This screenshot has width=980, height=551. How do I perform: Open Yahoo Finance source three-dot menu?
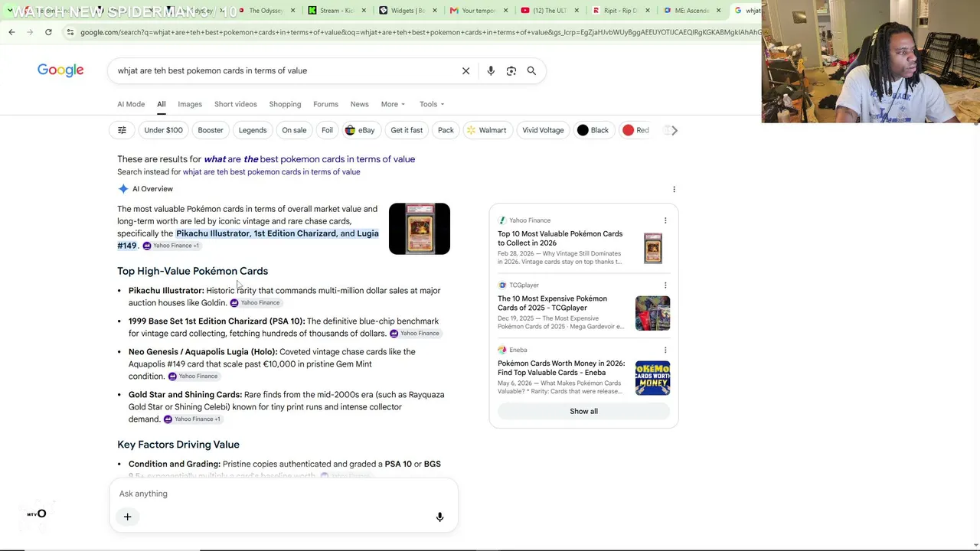click(x=665, y=220)
